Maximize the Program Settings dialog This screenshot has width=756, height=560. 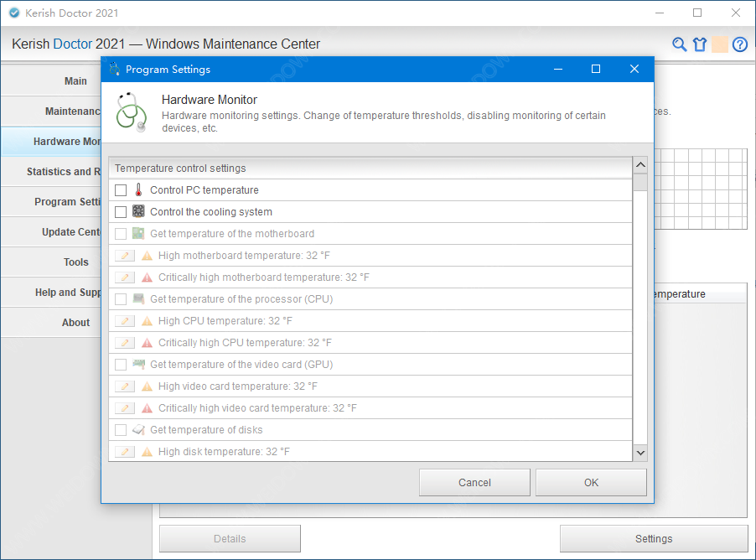click(x=596, y=69)
